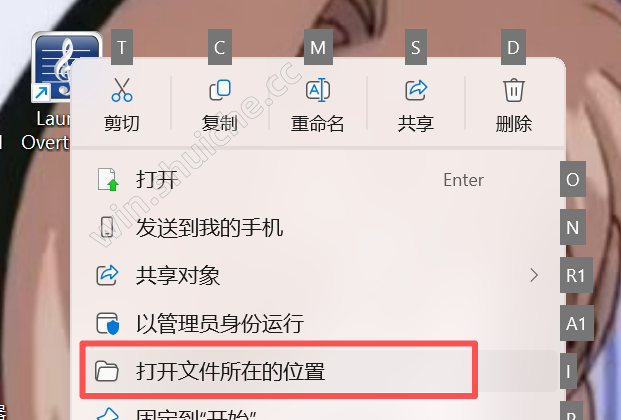This screenshot has height=420, width=621.
Task: Expand the 共享对象 submenu chevron
Action: (534, 275)
